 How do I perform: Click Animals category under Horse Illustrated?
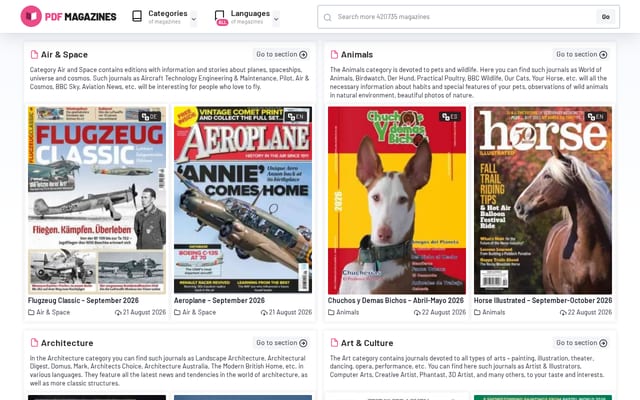pyautogui.click(x=493, y=312)
